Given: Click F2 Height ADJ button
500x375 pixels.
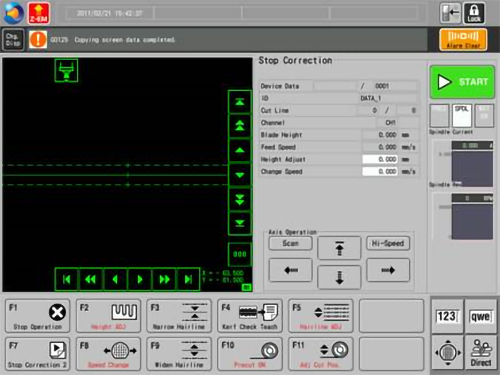Looking at the screenshot, I should click(x=109, y=316).
